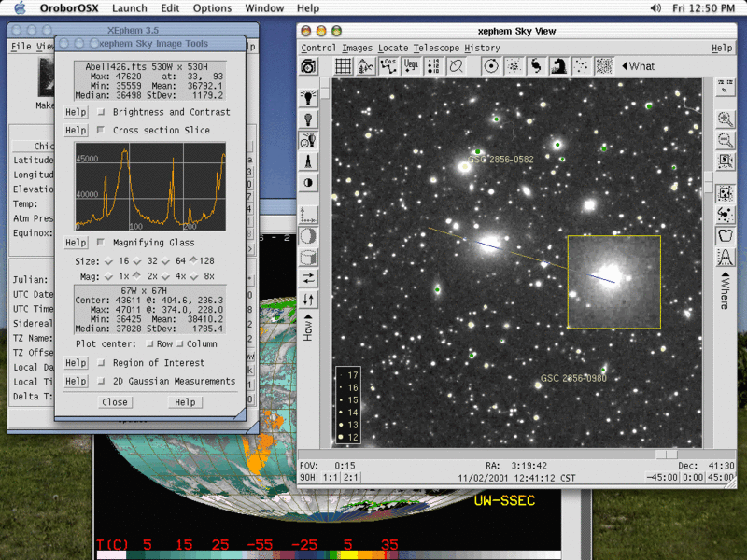Toggle spiral galaxies icon
This screenshot has height=560, width=747.
pyautogui.click(x=536, y=66)
